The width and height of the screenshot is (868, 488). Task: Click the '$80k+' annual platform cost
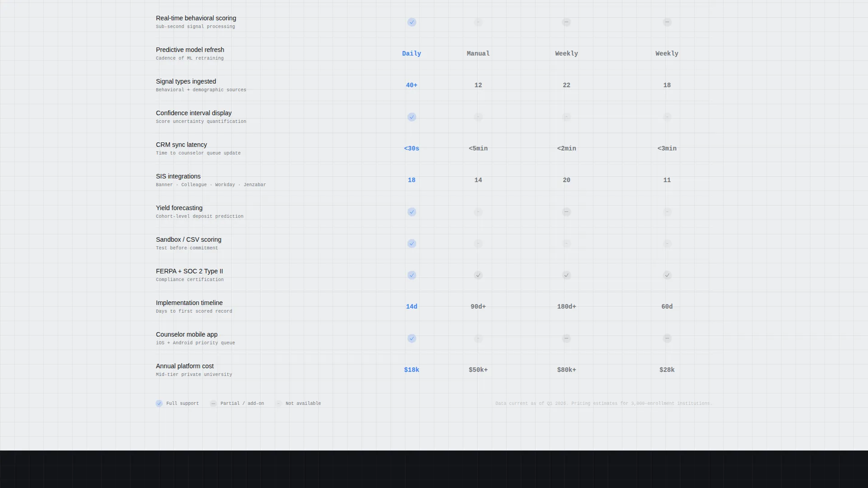tap(566, 370)
